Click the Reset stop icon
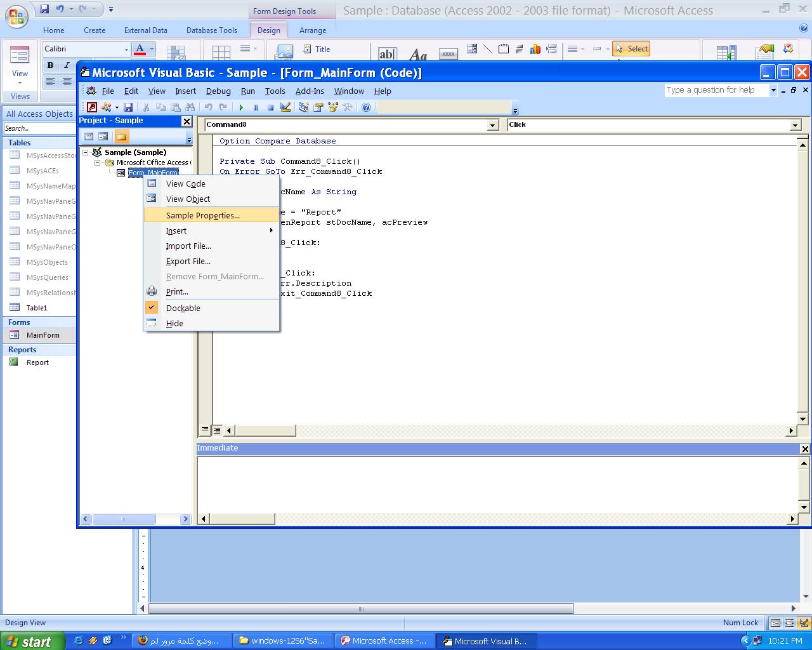Screen dimensions: 812x650 270,108
